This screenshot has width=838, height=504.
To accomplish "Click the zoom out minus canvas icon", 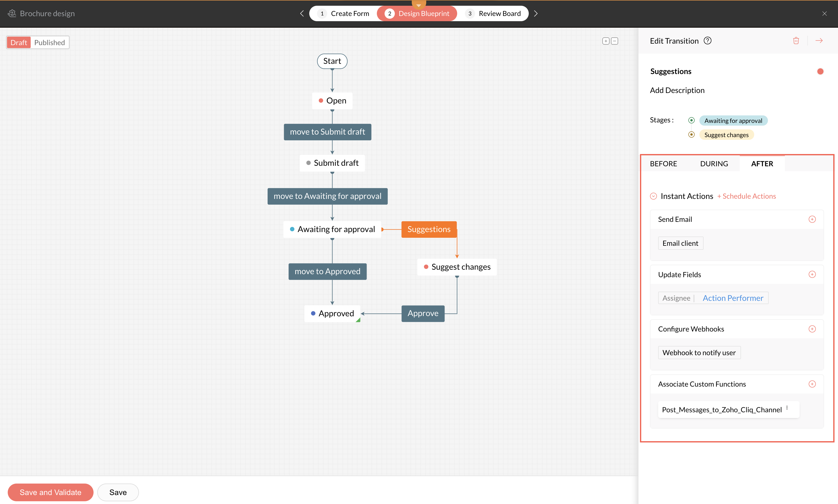I will pyautogui.click(x=614, y=41).
